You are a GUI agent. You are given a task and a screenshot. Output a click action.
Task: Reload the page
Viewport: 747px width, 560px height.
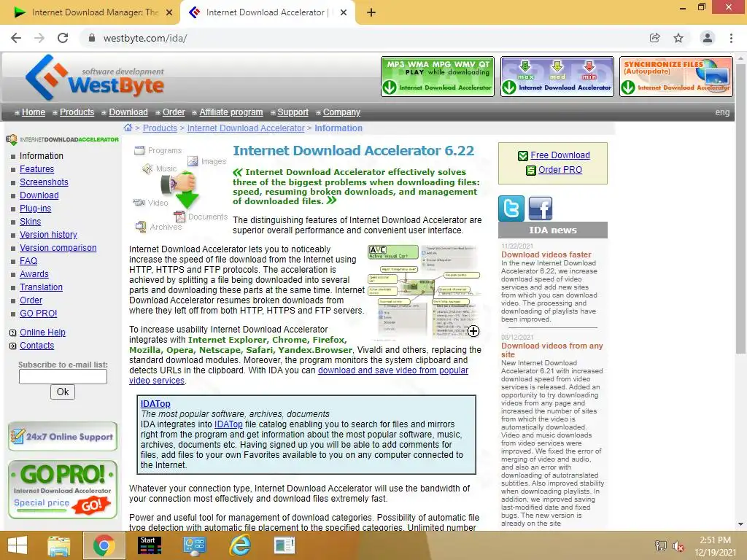tap(63, 38)
